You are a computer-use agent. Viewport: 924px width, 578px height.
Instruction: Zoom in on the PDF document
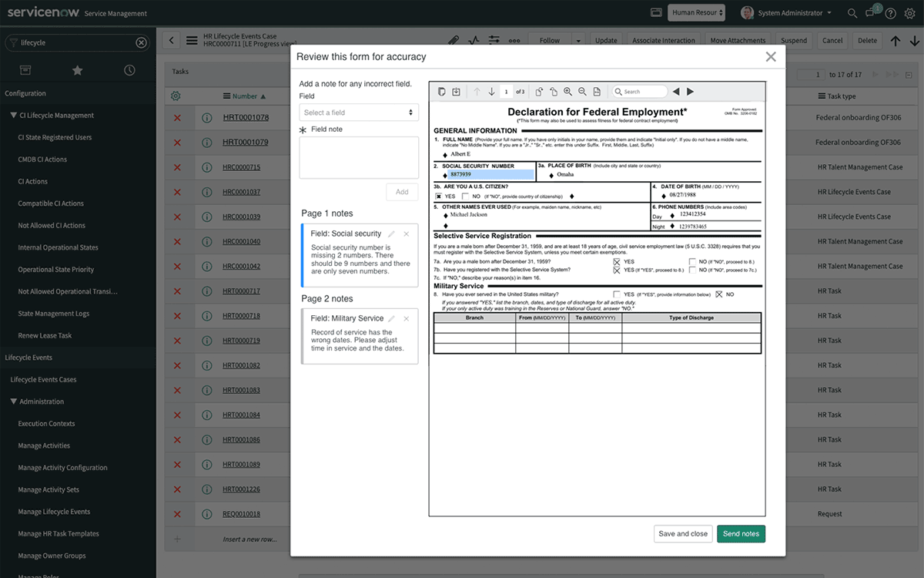(567, 92)
